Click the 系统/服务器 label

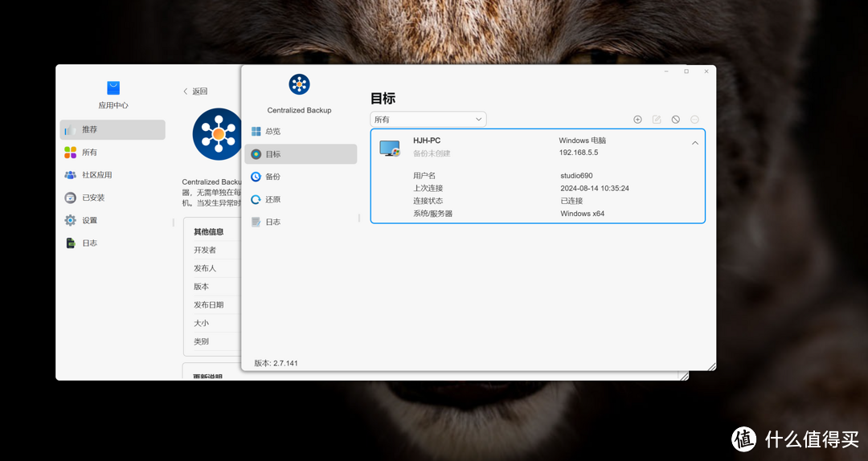click(x=433, y=214)
